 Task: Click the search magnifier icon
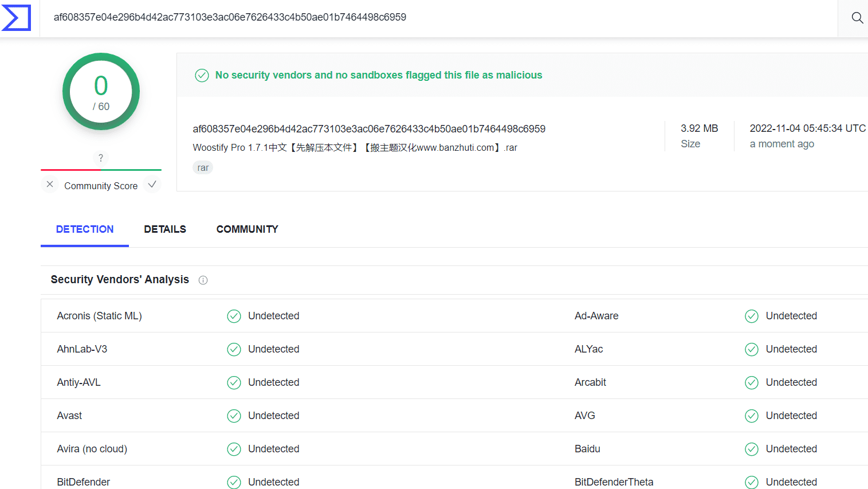coord(857,18)
